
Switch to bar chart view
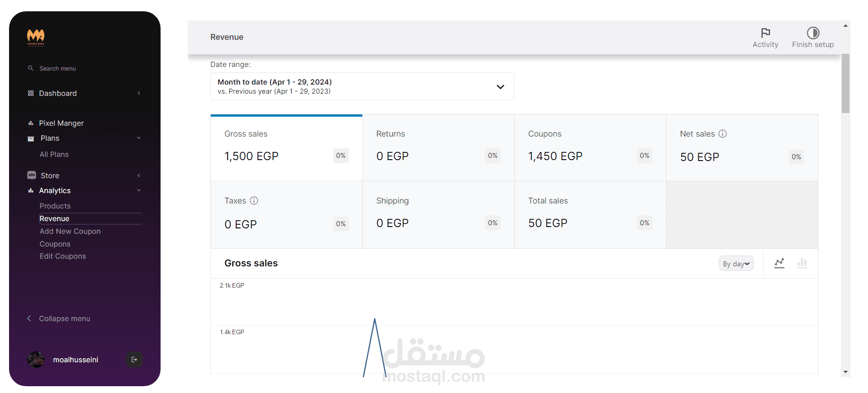[802, 263]
